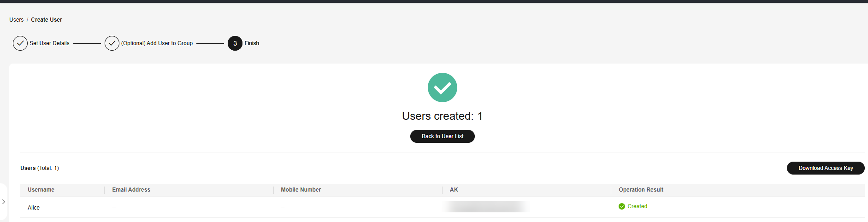Expand the left sidebar chevron arrow

click(x=4, y=202)
